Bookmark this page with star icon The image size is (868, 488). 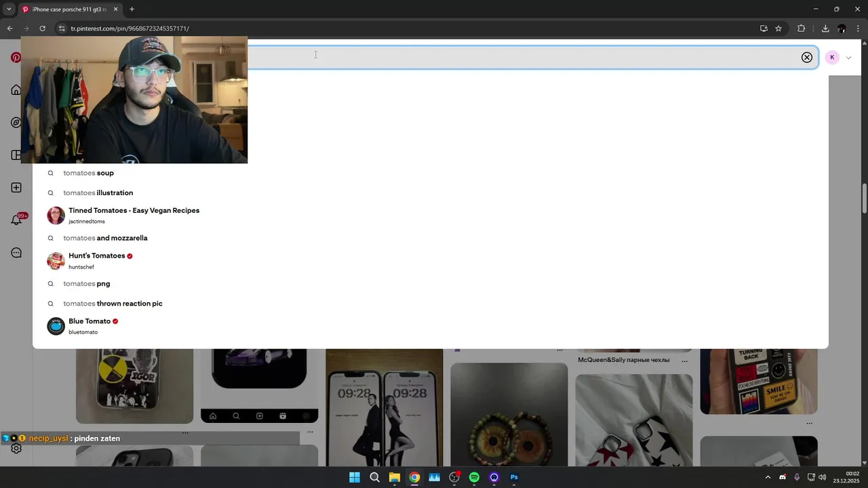778,28
